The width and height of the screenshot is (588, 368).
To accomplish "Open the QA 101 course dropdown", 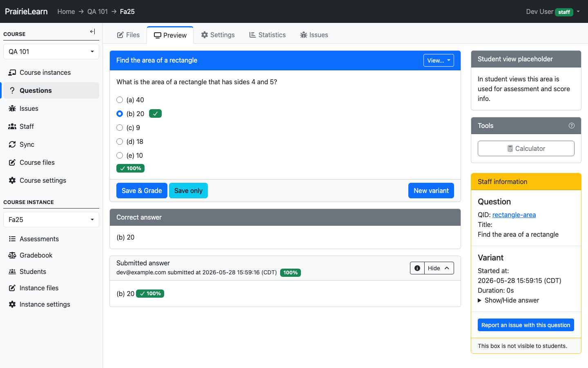I will coord(51,52).
